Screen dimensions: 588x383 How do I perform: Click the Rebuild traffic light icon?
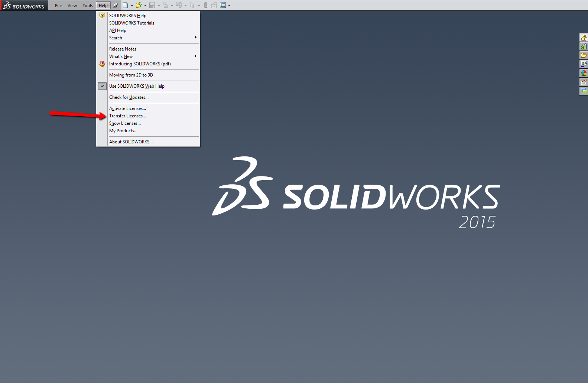[206, 5]
